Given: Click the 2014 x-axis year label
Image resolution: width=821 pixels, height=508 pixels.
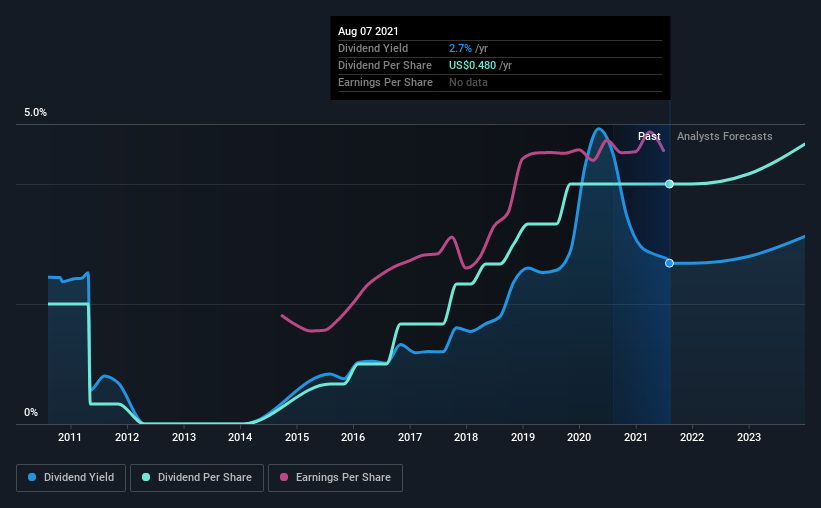Looking at the screenshot, I should [240, 437].
